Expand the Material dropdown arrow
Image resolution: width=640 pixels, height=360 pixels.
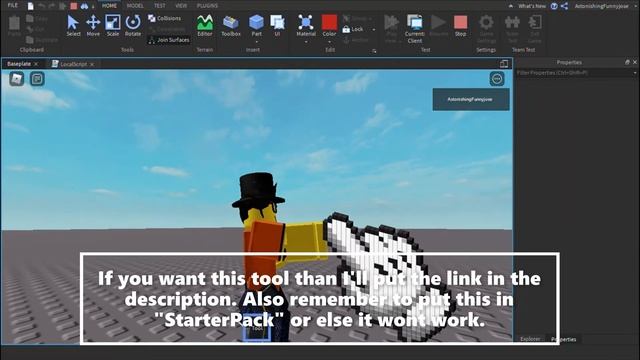[x=306, y=42]
